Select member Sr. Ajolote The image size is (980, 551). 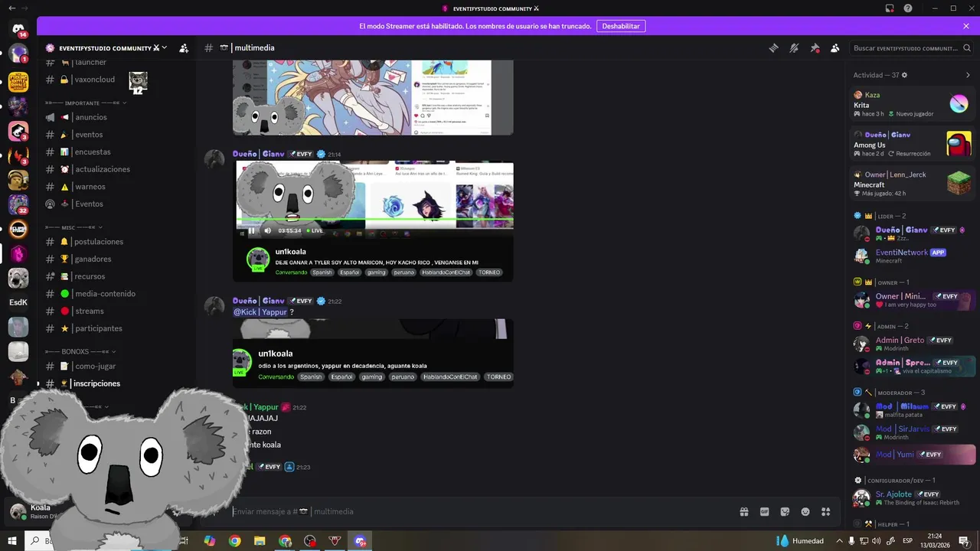pyautogui.click(x=913, y=498)
